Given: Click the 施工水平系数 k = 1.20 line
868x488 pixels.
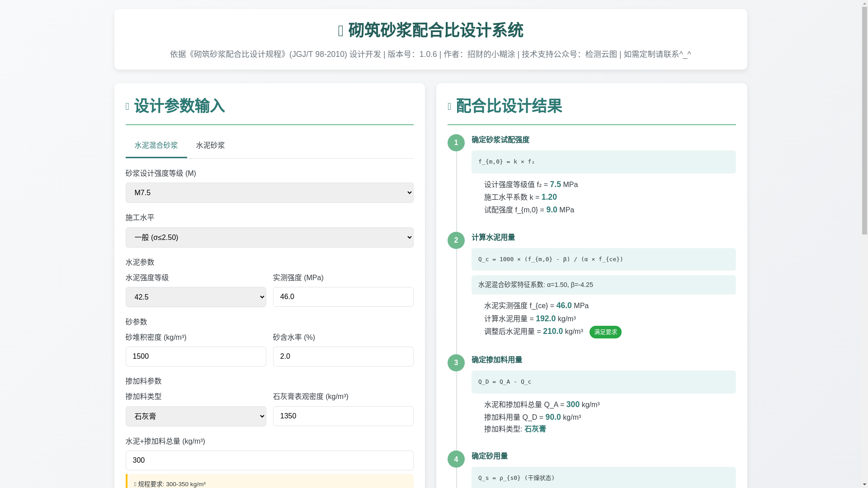Looking at the screenshot, I should pyautogui.click(x=520, y=197).
